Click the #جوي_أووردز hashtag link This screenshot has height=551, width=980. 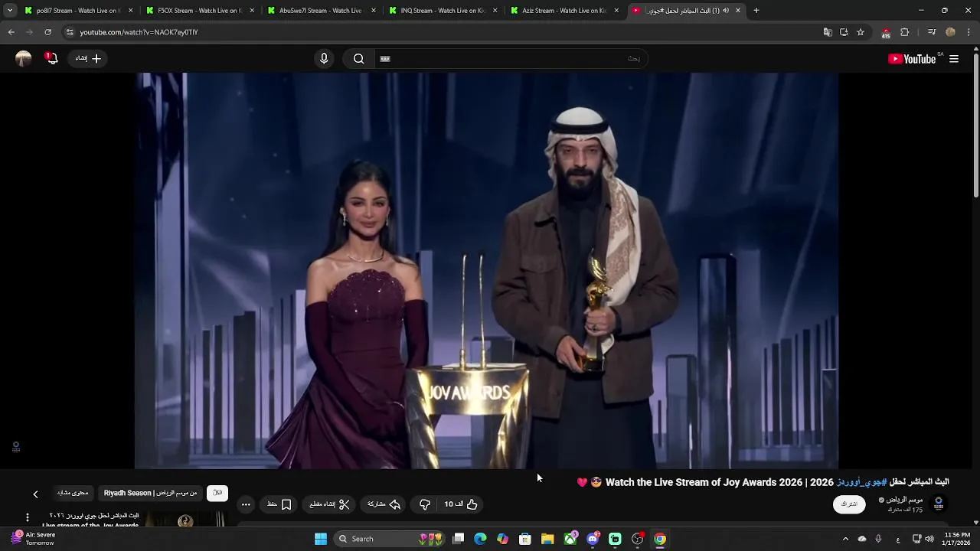pyautogui.click(x=861, y=482)
